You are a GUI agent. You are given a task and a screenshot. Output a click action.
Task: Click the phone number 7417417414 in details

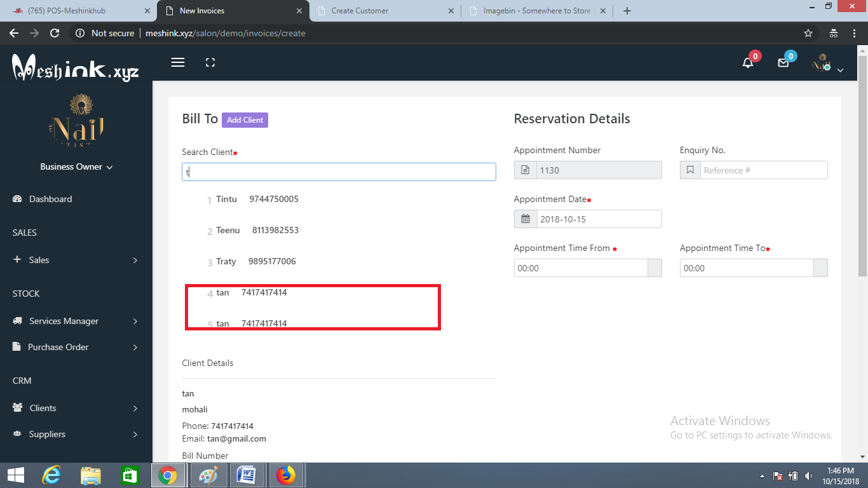(x=232, y=426)
